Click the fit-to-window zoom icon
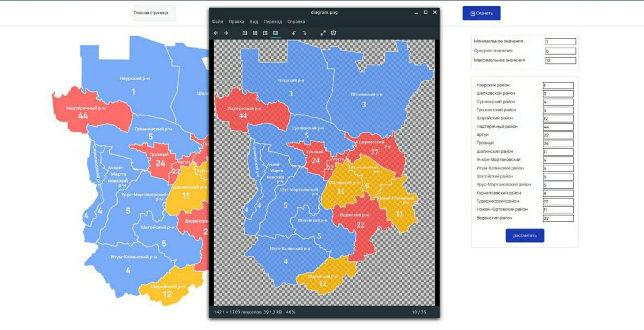644x330 pixels. (x=275, y=33)
